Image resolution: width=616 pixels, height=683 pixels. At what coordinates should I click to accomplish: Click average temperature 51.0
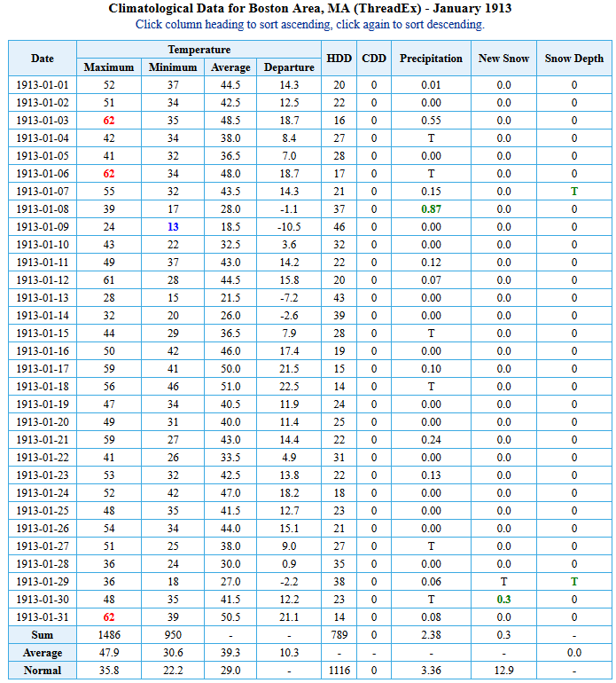click(x=230, y=387)
